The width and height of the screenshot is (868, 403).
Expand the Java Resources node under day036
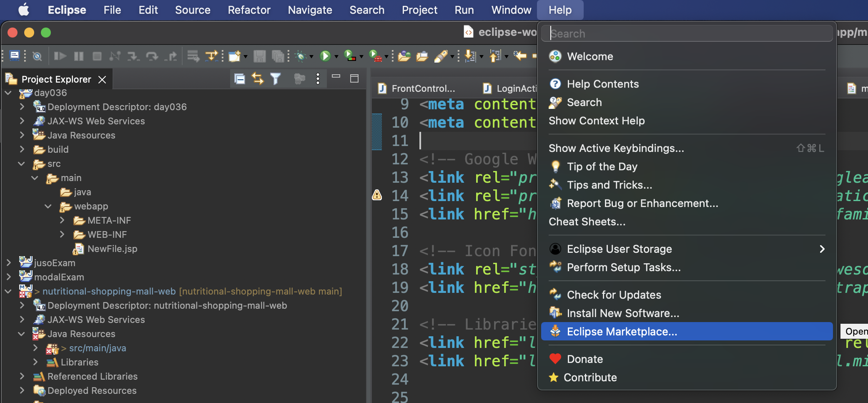[x=22, y=135]
